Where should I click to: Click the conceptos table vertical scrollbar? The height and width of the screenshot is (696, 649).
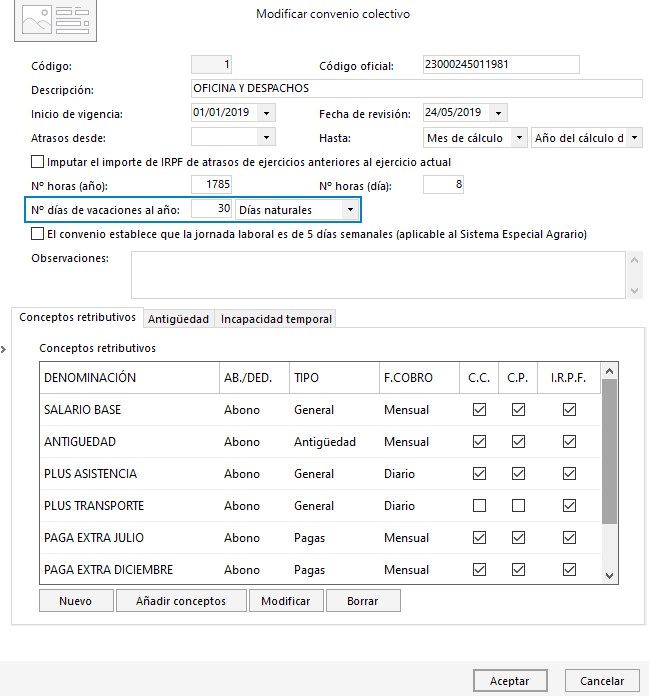[609, 450]
